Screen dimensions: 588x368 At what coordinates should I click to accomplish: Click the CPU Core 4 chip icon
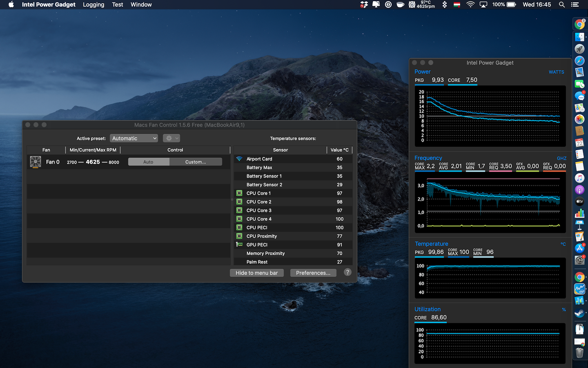click(239, 219)
